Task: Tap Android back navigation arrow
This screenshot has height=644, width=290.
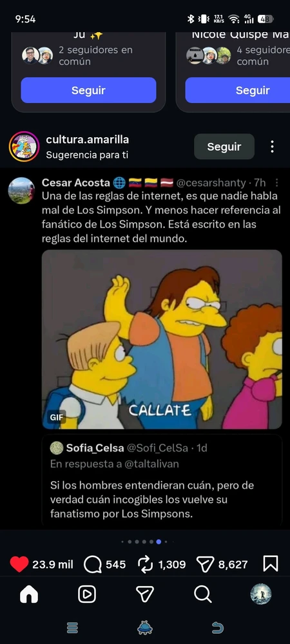Action: coord(217,627)
